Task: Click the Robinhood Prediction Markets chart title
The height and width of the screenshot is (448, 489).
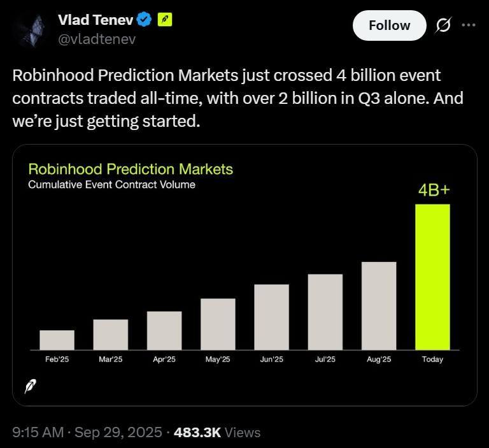Action: tap(131, 170)
